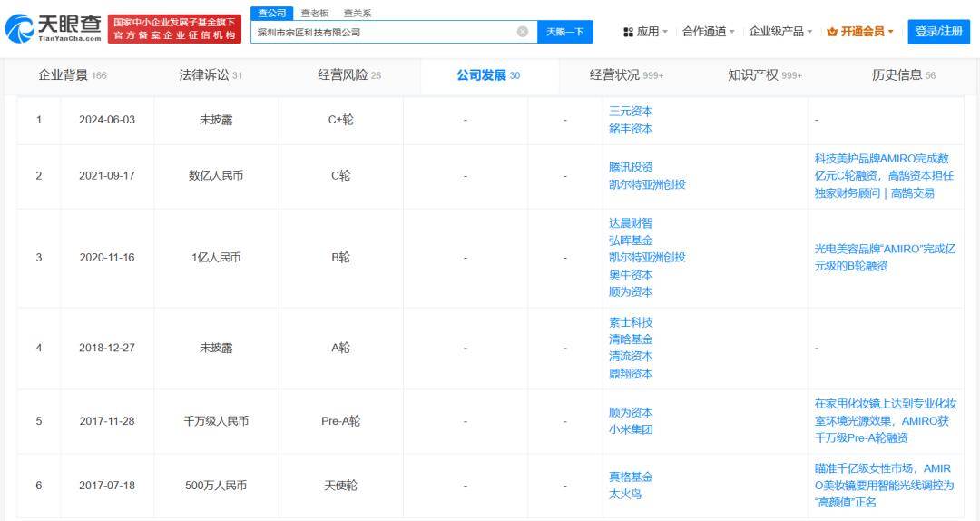Click the amount 千万级人民币
The height and width of the screenshot is (521, 980).
point(216,421)
